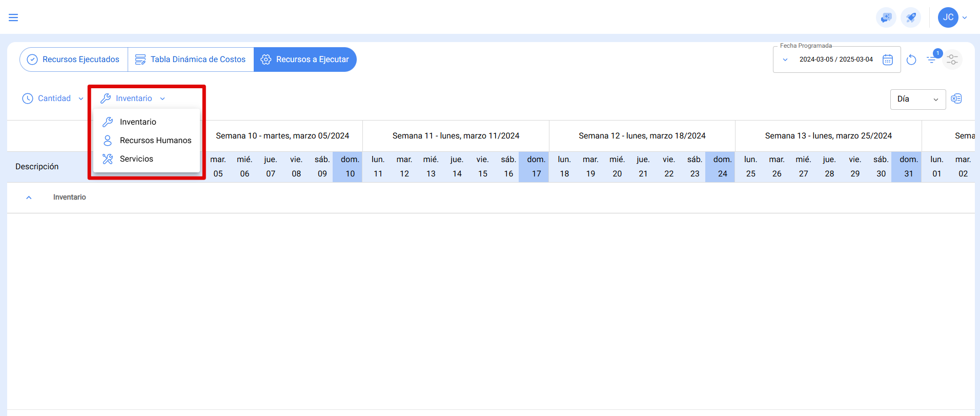Click Semana 11 - lunes, marzo 11/2024 header
This screenshot has width=980, height=416.
pyautogui.click(x=456, y=136)
